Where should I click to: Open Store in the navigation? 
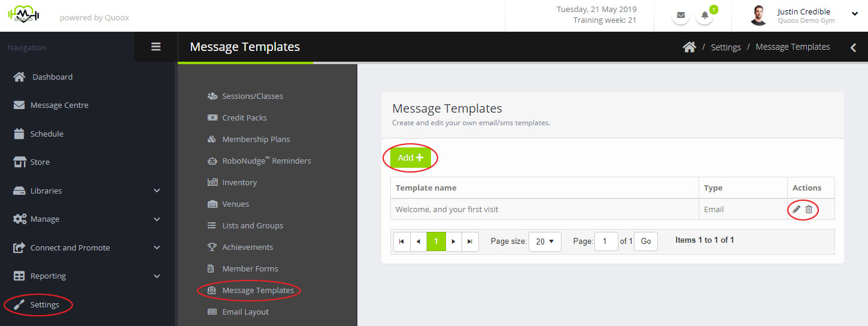(40, 162)
